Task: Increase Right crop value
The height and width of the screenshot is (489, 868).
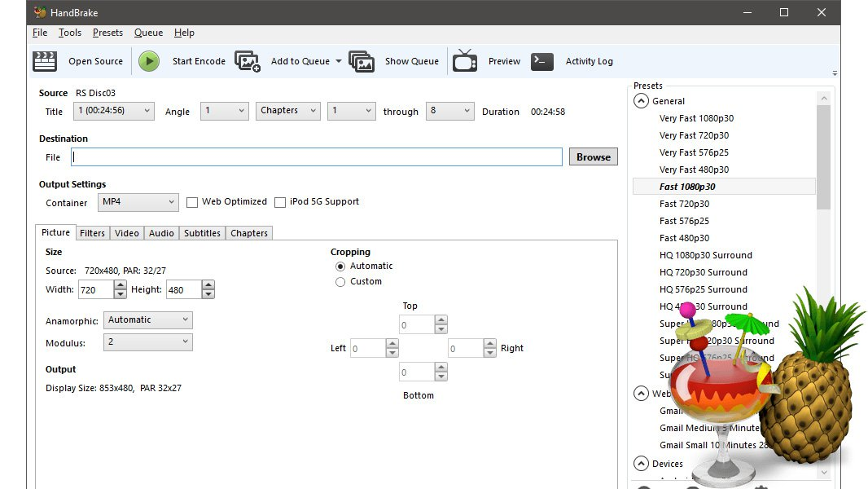Action: (x=490, y=343)
